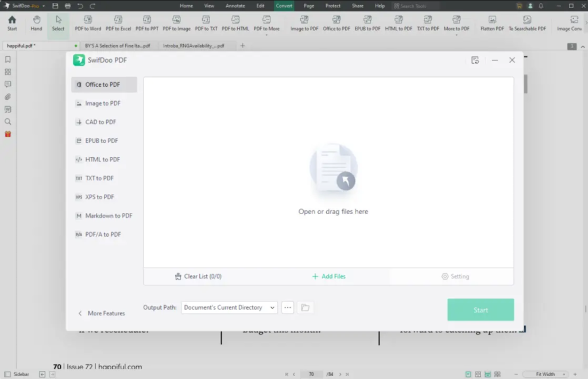Viewport: 588px width, 379px height.
Task: Open the To Searchable PDF tool
Action: (x=527, y=23)
